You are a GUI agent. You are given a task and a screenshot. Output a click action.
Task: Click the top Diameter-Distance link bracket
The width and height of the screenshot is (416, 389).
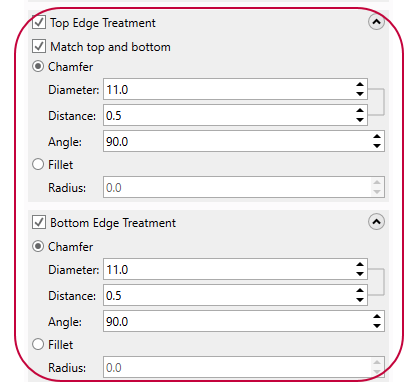click(x=377, y=102)
